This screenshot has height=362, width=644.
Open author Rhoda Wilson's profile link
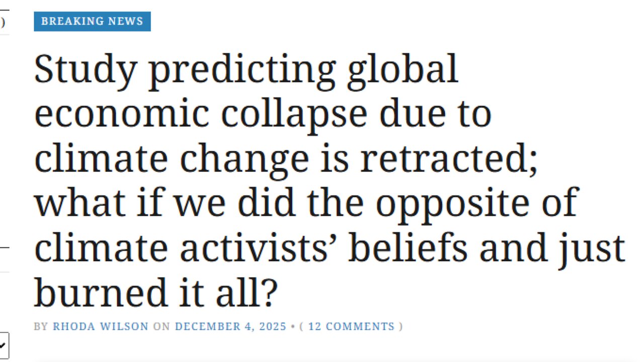(x=101, y=326)
